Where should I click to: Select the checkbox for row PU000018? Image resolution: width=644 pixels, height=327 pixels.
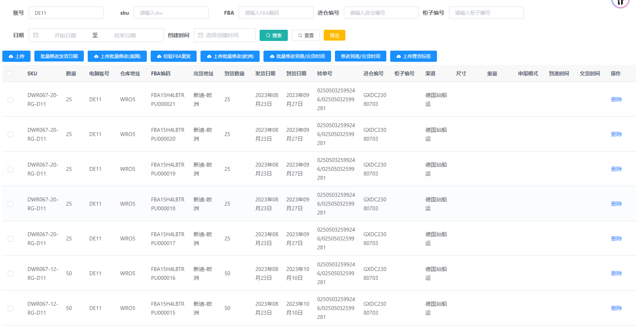pos(10,204)
